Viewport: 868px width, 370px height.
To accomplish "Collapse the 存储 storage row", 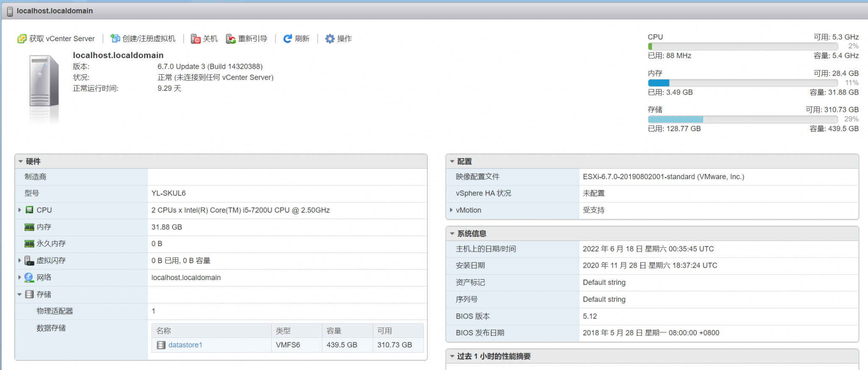I will pyautogui.click(x=19, y=294).
